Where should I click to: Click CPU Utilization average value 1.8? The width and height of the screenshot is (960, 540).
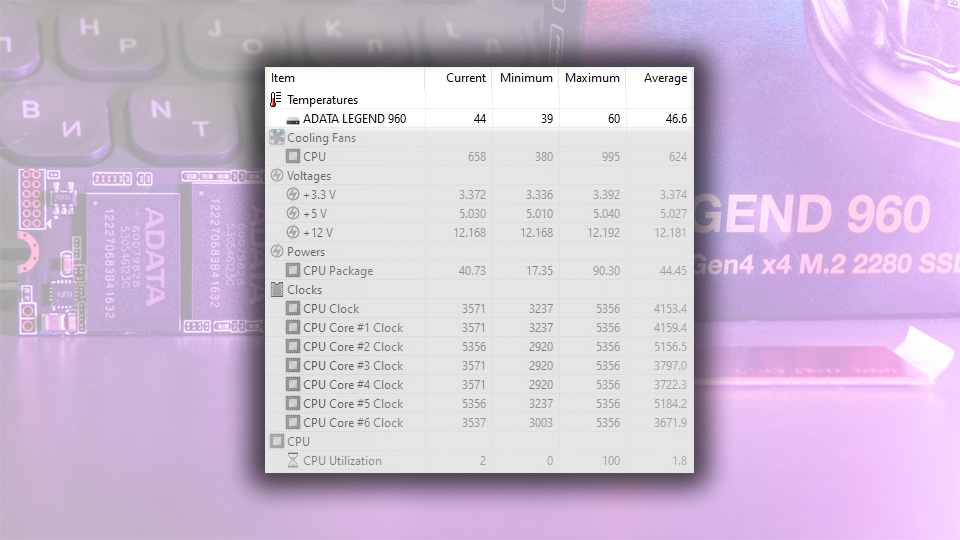[680, 460]
